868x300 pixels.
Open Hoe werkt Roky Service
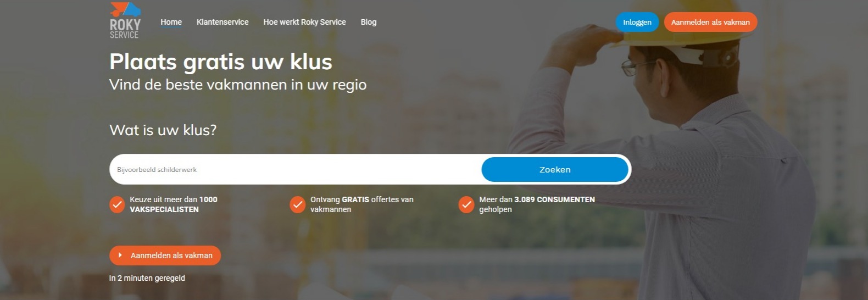[x=304, y=22]
